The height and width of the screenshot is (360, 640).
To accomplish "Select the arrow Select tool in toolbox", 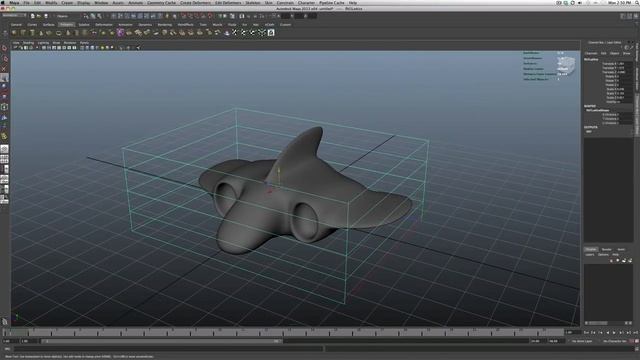I will click(x=4, y=48).
